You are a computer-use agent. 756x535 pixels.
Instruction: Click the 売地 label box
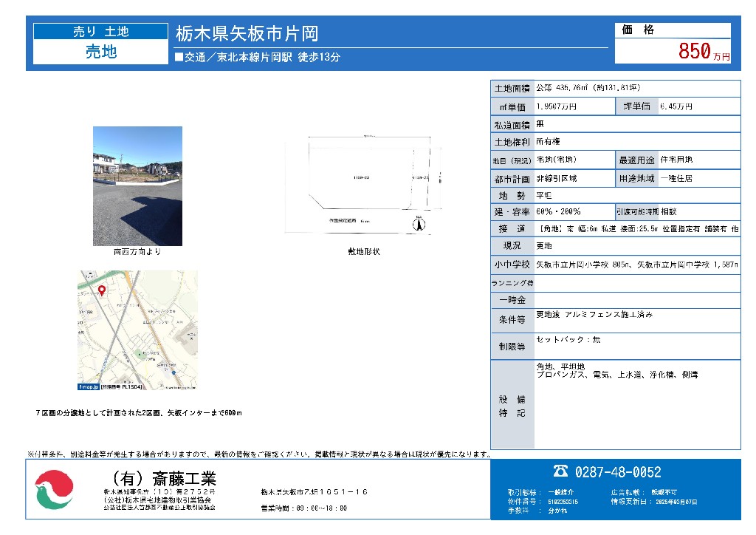(100, 52)
